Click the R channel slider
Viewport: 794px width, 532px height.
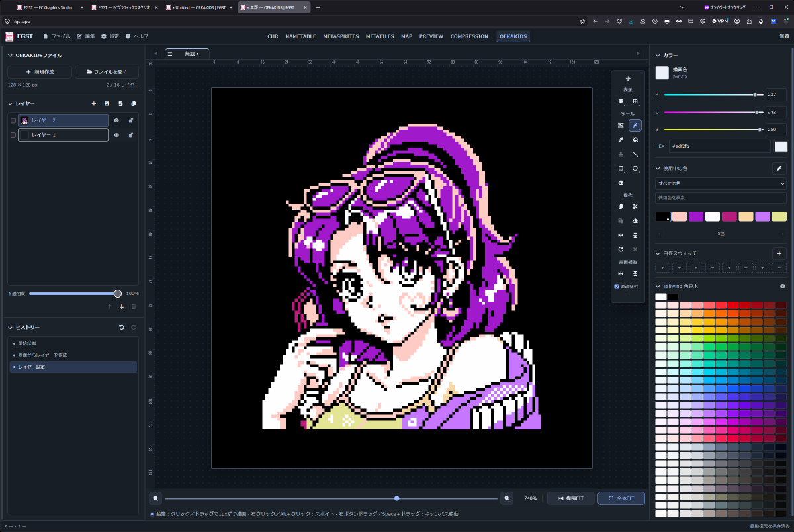(714, 95)
